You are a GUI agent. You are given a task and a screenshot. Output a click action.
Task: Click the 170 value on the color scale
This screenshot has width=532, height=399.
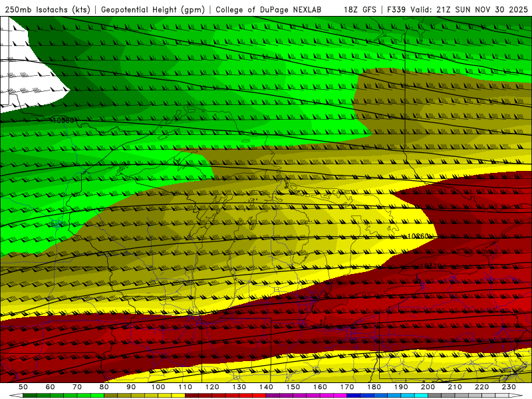point(347,387)
